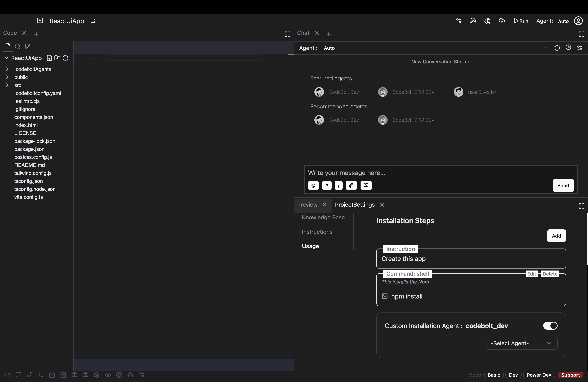Open the terminal prompt icon in bottom bar
The height and width of the screenshot is (382, 588).
41,375
